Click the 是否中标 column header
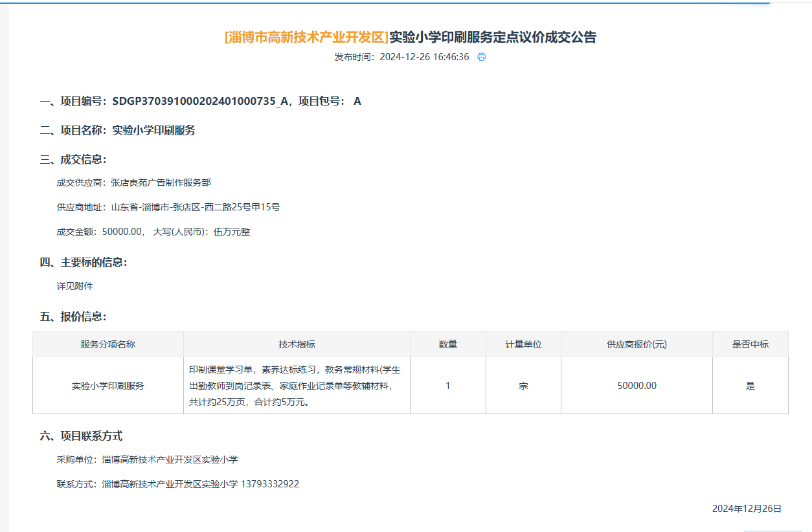Viewport: 812px width, 532px height. [750, 344]
